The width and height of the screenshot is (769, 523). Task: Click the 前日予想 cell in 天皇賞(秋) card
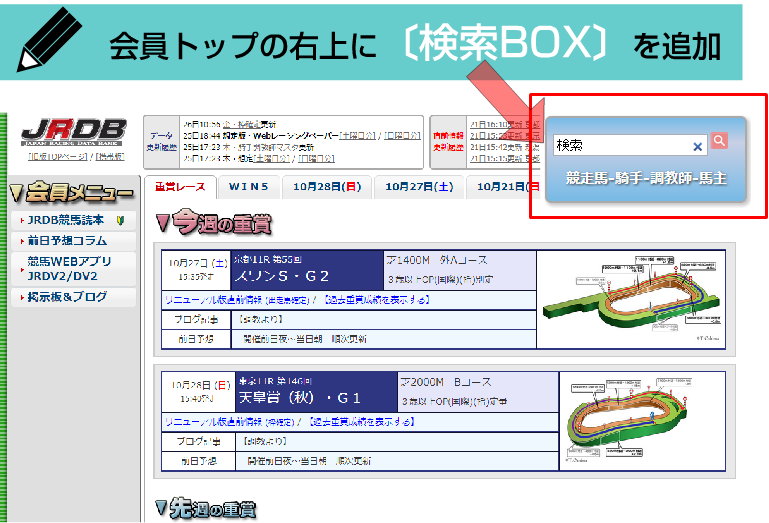[199, 461]
